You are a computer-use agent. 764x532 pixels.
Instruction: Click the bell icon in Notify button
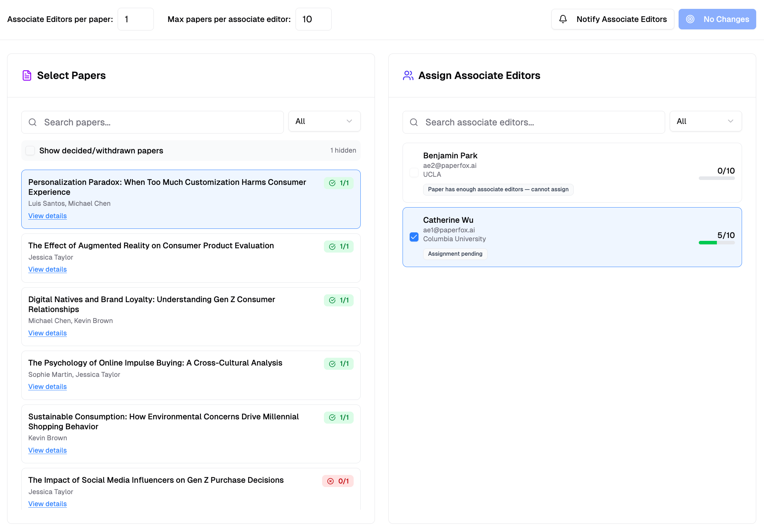pyautogui.click(x=563, y=19)
